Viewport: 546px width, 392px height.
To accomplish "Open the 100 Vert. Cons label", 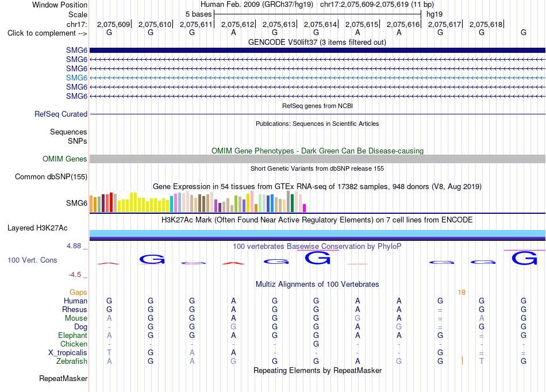I will pyautogui.click(x=32, y=260).
